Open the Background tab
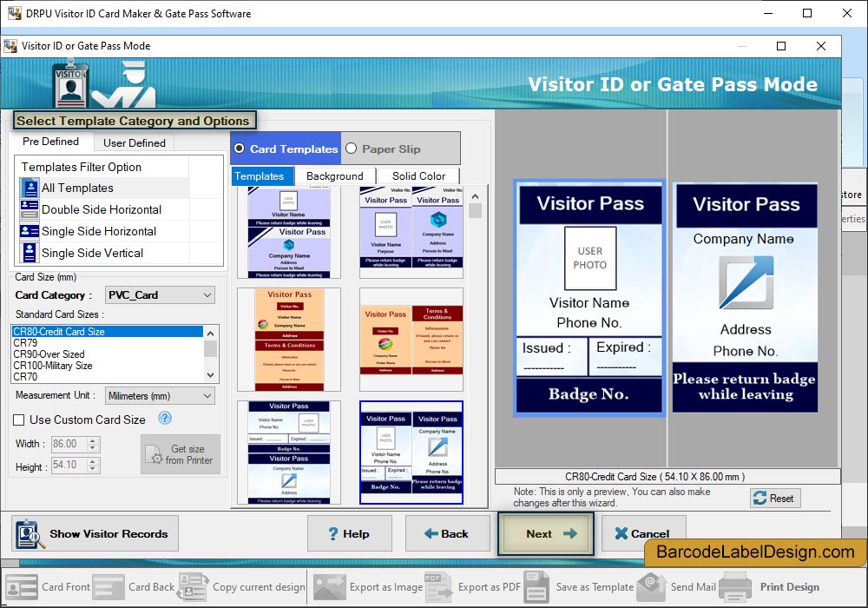The width and height of the screenshot is (868, 608). (x=335, y=176)
